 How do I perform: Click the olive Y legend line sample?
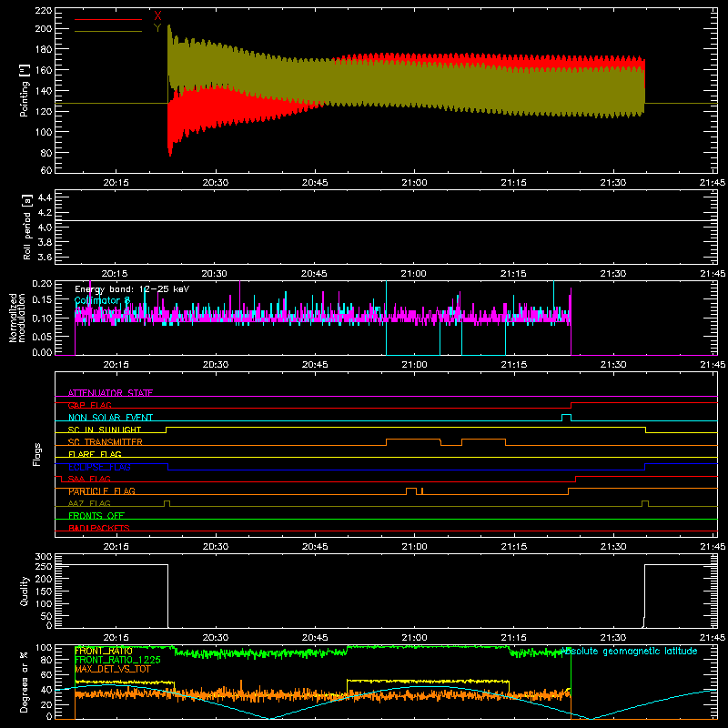(x=108, y=31)
